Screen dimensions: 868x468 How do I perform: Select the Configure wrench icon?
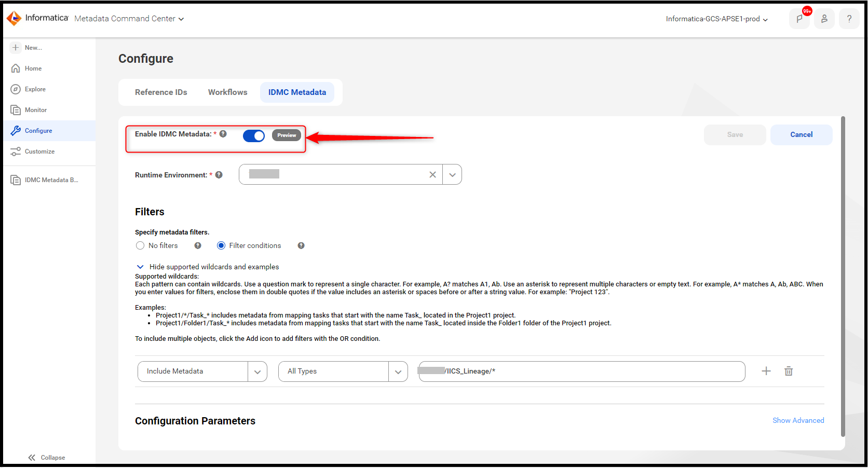click(16, 131)
